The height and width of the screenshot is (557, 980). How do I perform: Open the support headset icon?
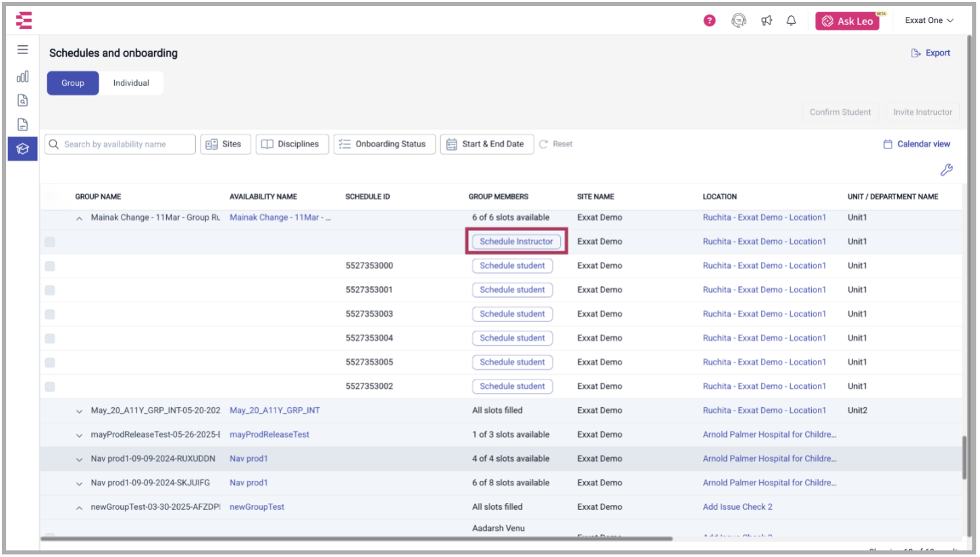click(x=738, y=21)
